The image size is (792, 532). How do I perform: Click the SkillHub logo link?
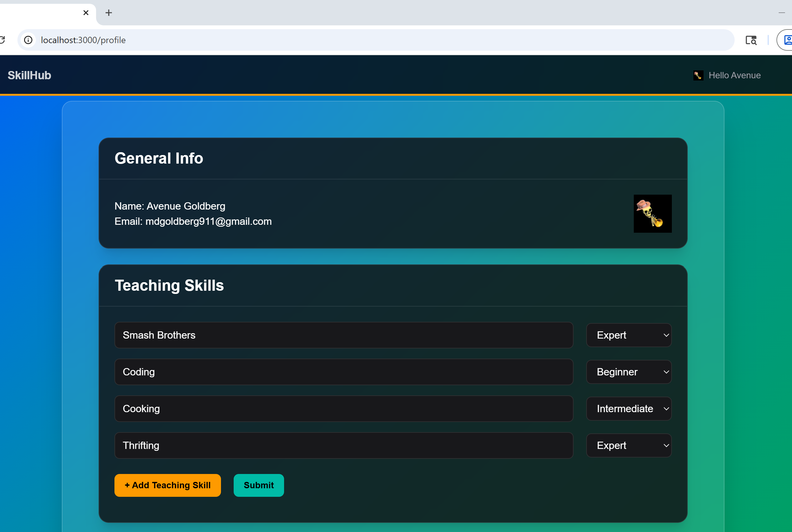point(29,75)
